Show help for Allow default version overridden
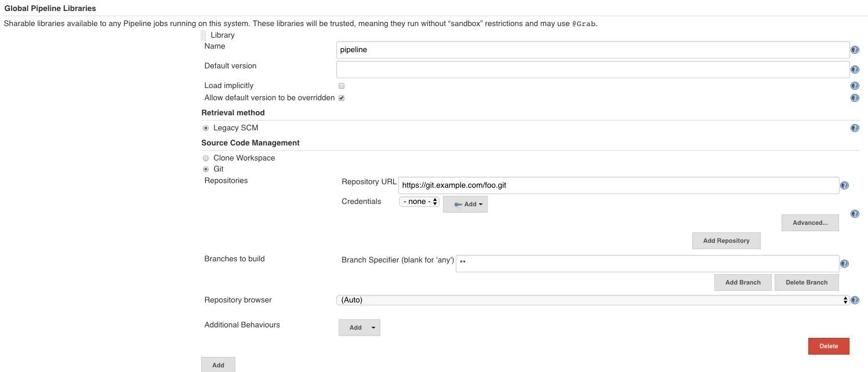 point(855,98)
